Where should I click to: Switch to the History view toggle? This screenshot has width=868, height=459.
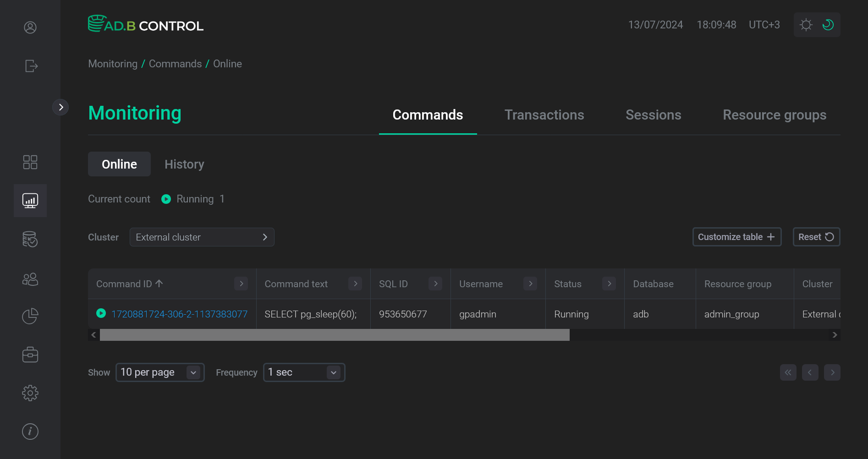click(x=184, y=164)
